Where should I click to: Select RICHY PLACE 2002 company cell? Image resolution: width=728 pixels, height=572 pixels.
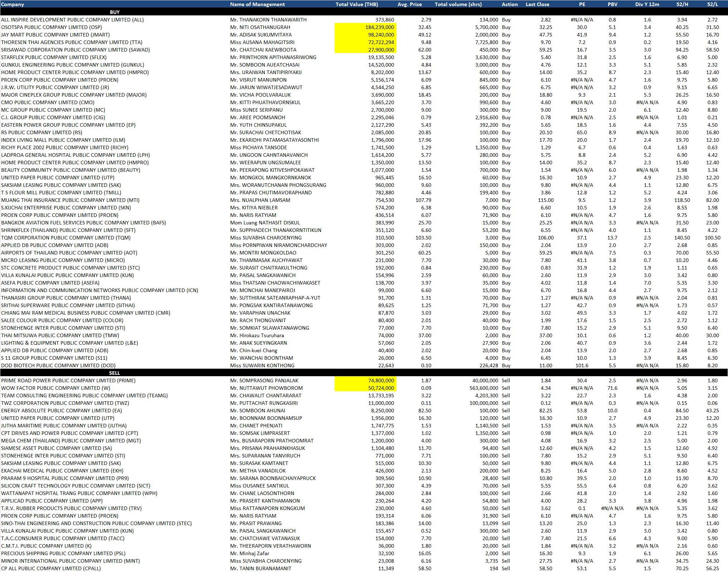coord(65,147)
